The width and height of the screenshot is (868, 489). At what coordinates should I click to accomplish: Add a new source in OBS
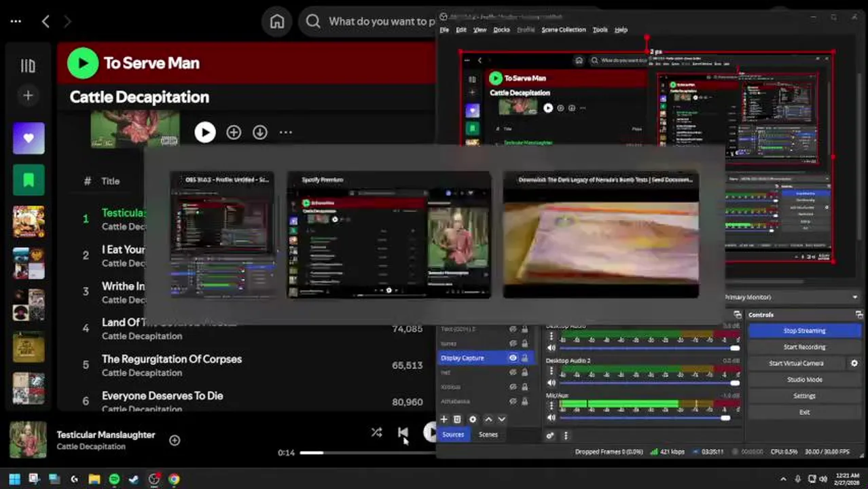[444, 420]
